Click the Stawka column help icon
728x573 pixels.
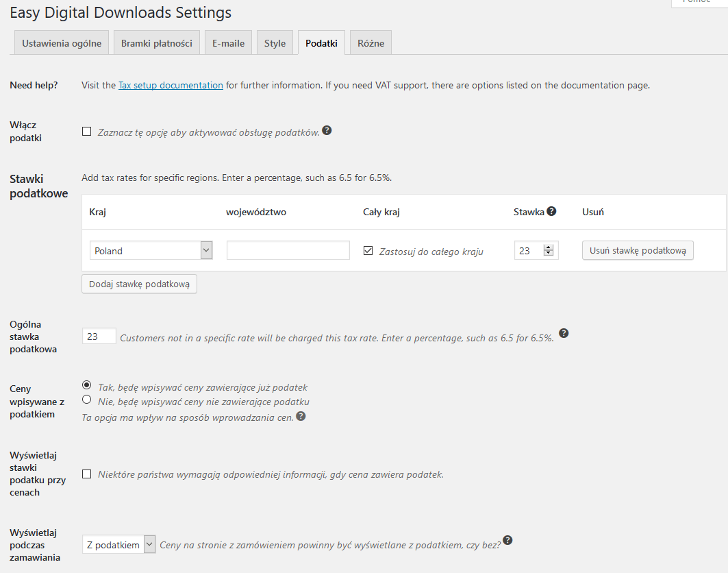tap(551, 211)
